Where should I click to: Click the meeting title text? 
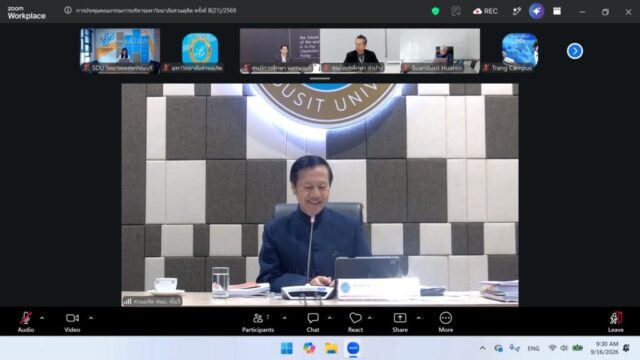pyautogui.click(x=156, y=11)
